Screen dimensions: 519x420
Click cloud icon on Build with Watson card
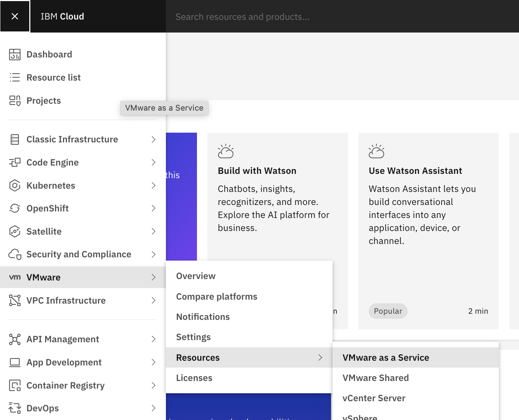(226, 151)
